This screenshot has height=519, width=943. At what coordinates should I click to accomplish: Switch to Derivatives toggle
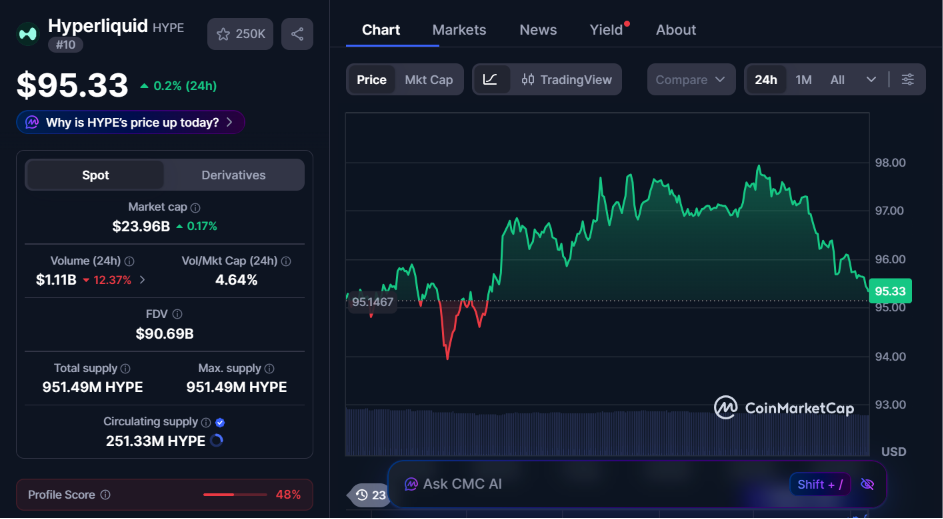pos(233,175)
